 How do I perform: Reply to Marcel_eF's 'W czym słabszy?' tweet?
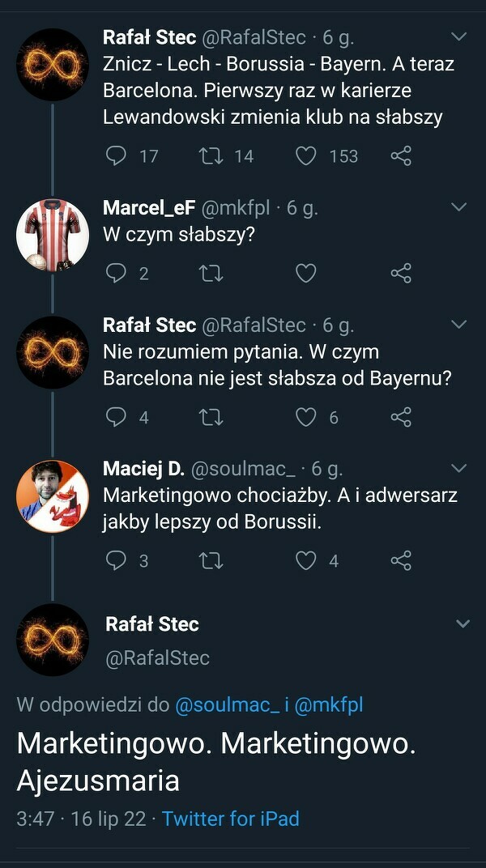pyautogui.click(x=117, y=274)
